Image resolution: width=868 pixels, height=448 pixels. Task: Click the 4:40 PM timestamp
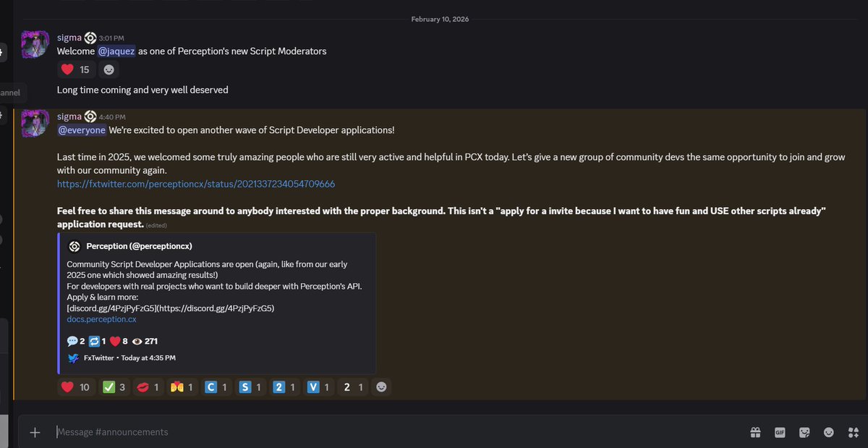tap(113, 117)
